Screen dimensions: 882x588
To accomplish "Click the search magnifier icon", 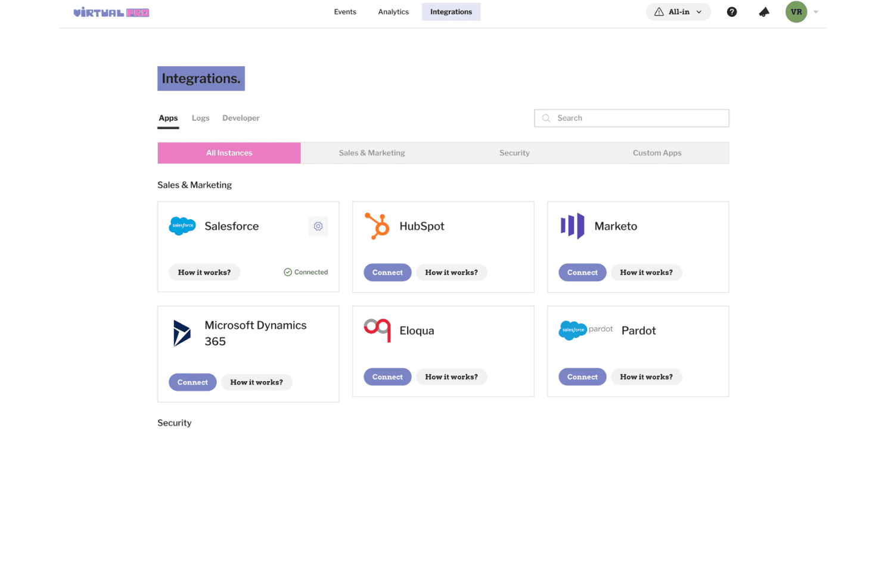I will (x=546, y=118).
